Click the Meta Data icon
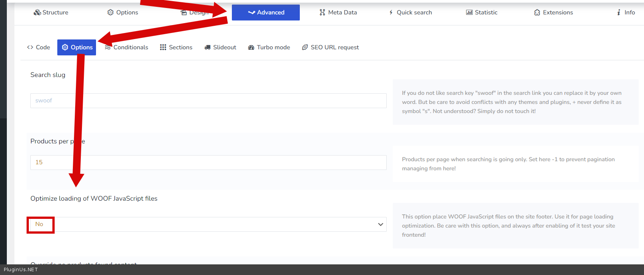This screenshot has width=644, height=275. [322, 13]
